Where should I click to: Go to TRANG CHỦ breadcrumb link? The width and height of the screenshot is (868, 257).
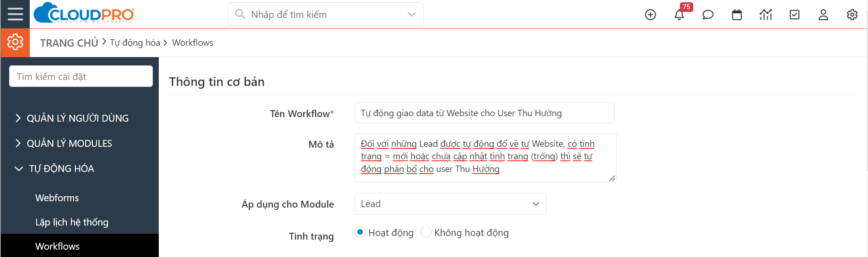tap(69, 43)
